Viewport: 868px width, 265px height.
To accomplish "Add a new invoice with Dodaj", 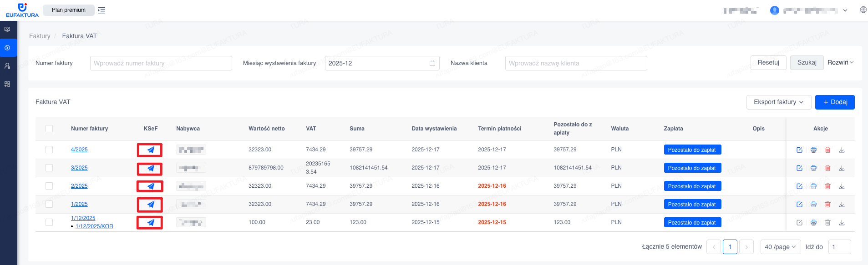I will tap(835, 102).
